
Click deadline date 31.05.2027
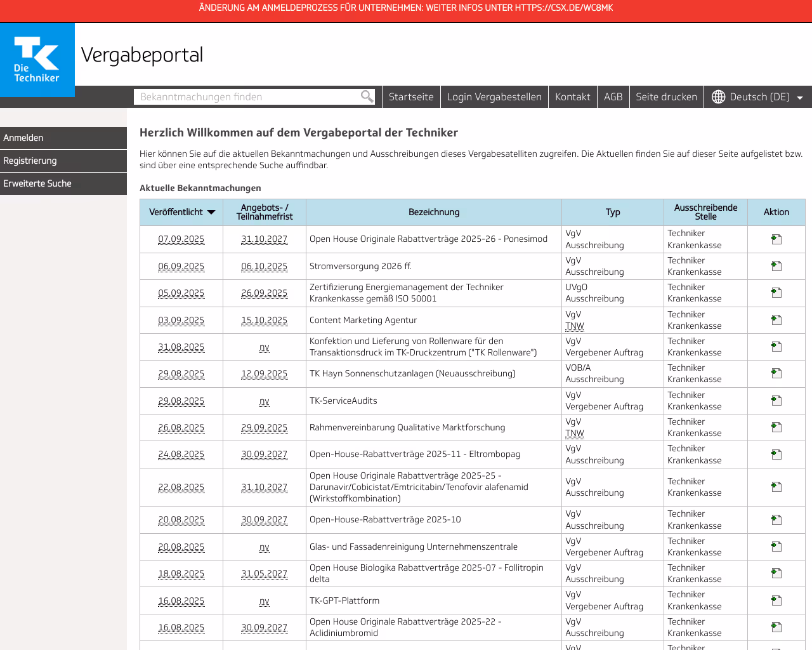[x=265, y=574]
